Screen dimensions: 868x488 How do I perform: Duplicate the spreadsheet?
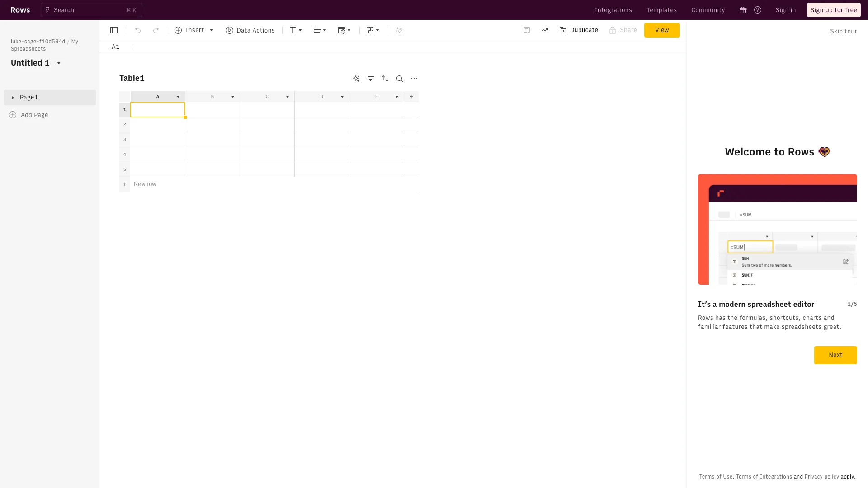pyautogui.click(x=579, y=30)
